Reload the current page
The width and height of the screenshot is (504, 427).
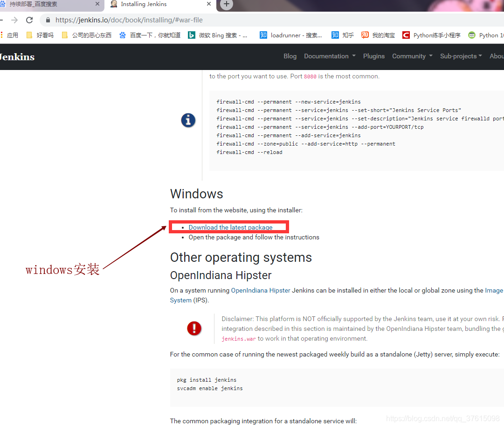tap(29, 20)
